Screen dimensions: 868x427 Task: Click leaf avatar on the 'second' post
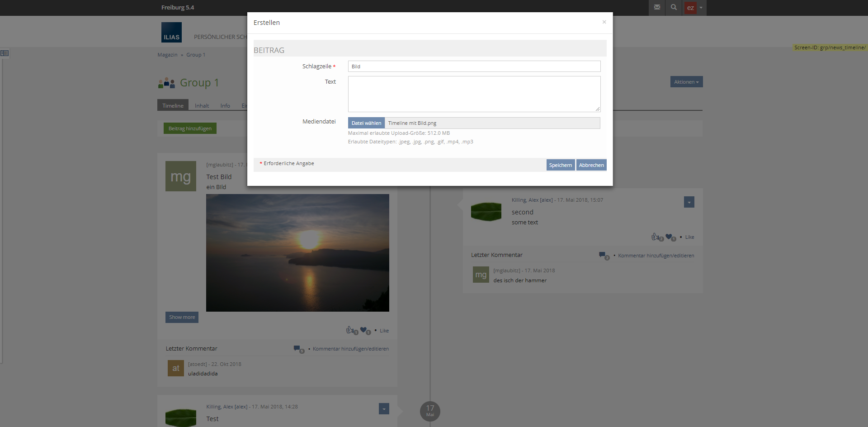[x=486, y=211]
